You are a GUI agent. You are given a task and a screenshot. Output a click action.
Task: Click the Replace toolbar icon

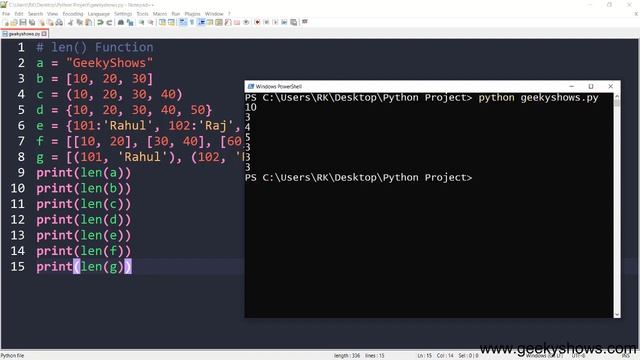tap(130, 22)
